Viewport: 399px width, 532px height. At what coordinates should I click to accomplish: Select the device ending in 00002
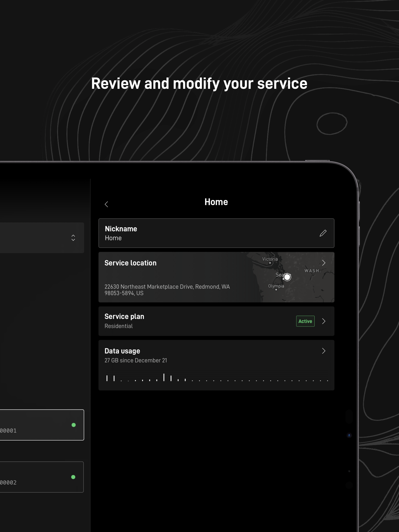coord(42,477)
